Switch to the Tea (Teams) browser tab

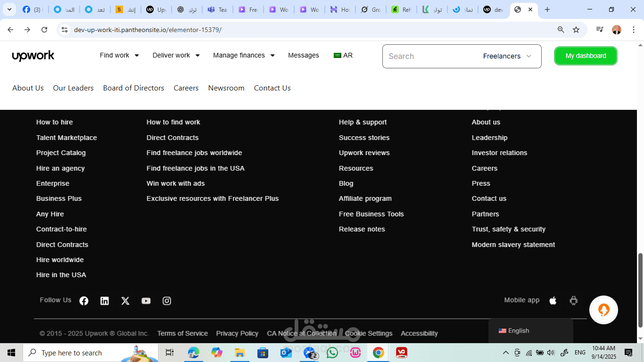pyautogui.click(x=217, y=9)
